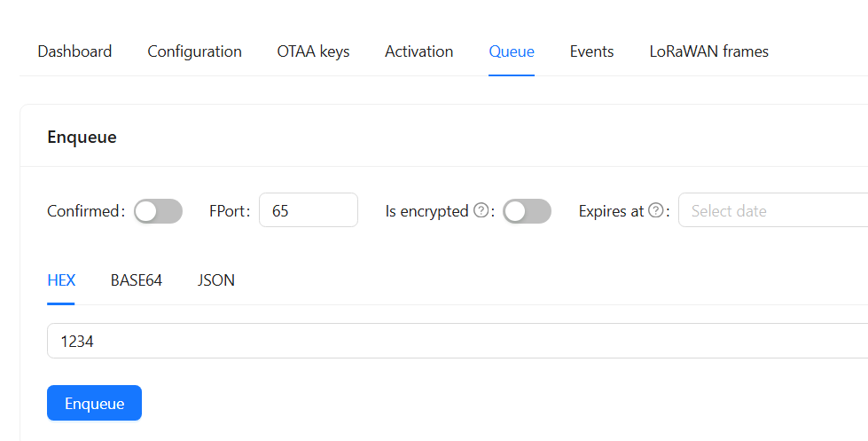Open the Dashboard tab
868x441 pixels.
click(x=74, y=51)
